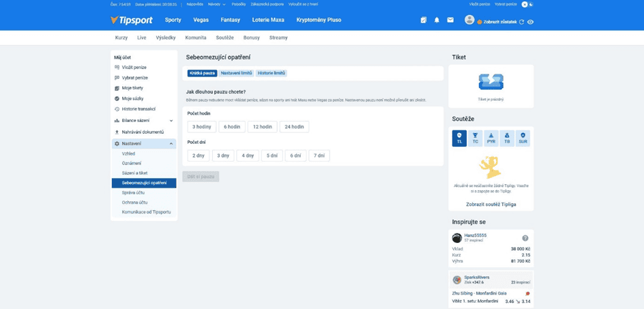Image resolution: width=644 pixels, height=309 pixels.
Task: Open the Kurzy subnav item
Action: tap(121, 38)
